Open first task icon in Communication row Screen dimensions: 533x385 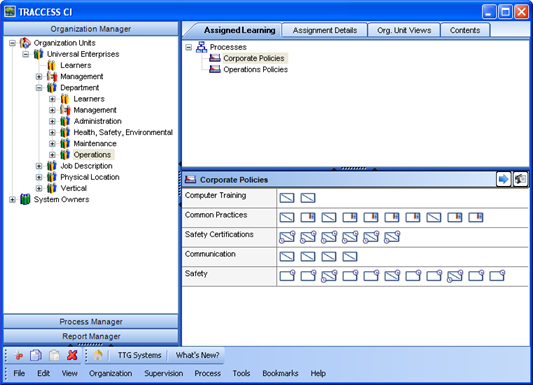pos(287,256)
